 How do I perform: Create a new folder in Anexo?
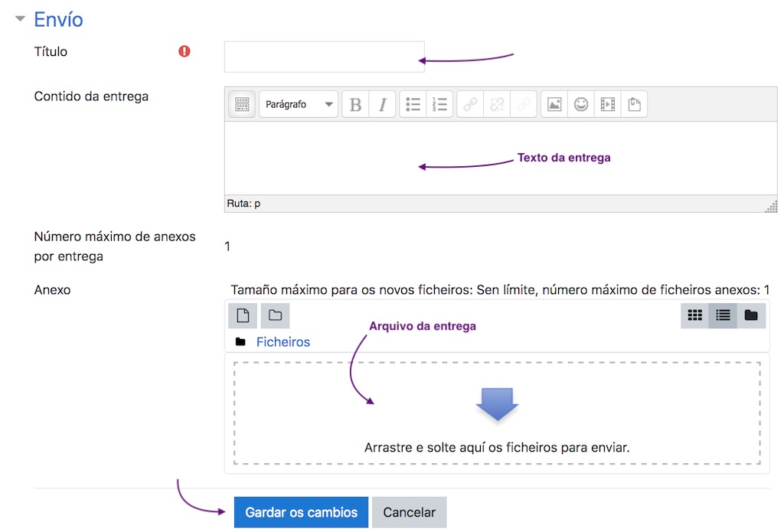coord(275,315)
